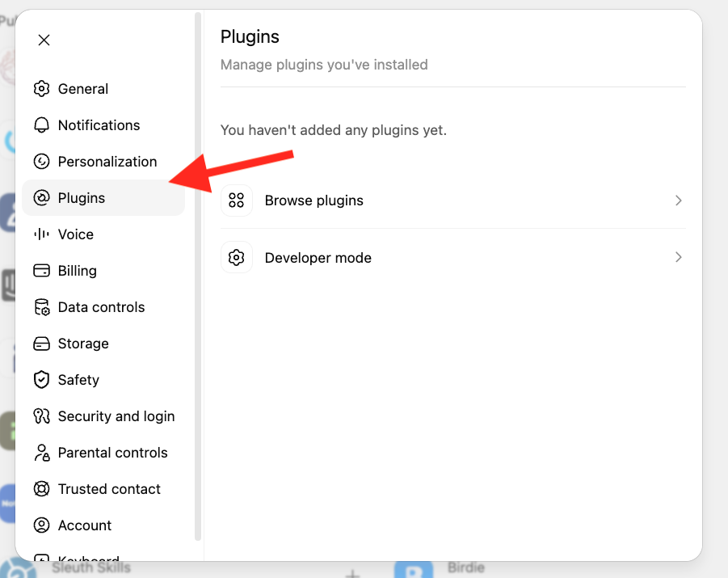Click the settings sidebar scrollbar
This screenshot has width=728, height=578.
[x=198, y=276]
